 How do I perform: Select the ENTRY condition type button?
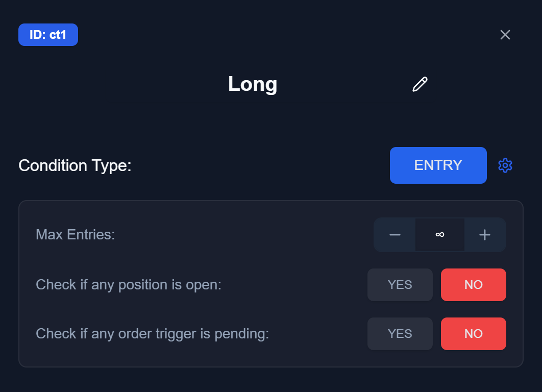(x=438, y=165)
